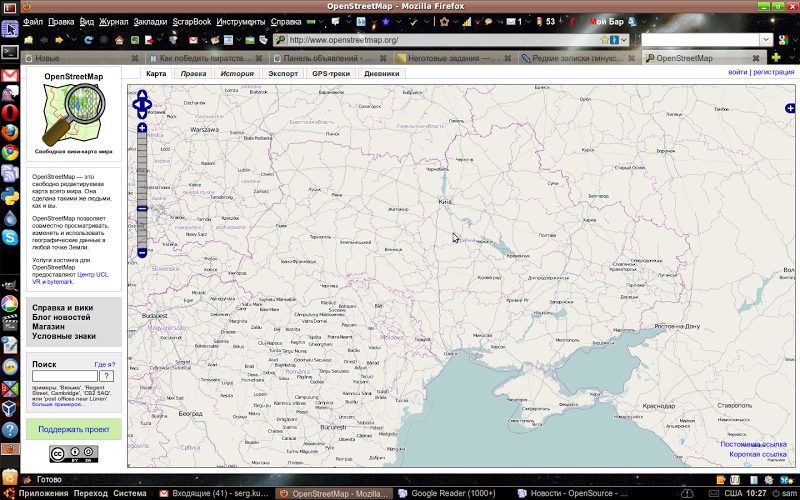Open the Дневники tab

(x=382, y=73)
